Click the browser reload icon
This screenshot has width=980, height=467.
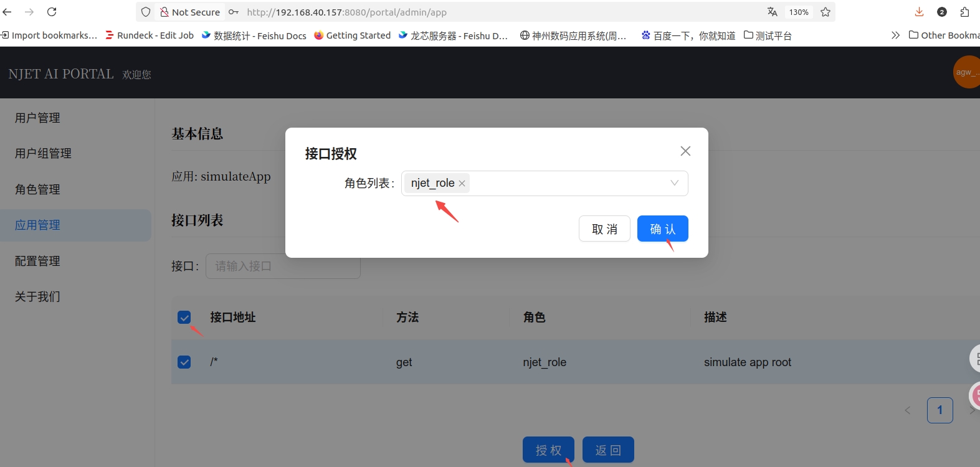52,12
